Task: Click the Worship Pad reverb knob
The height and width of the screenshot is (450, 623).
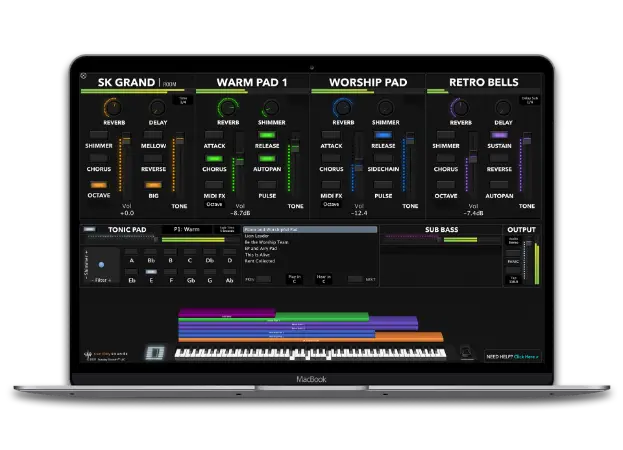Action: coord(343,107)
